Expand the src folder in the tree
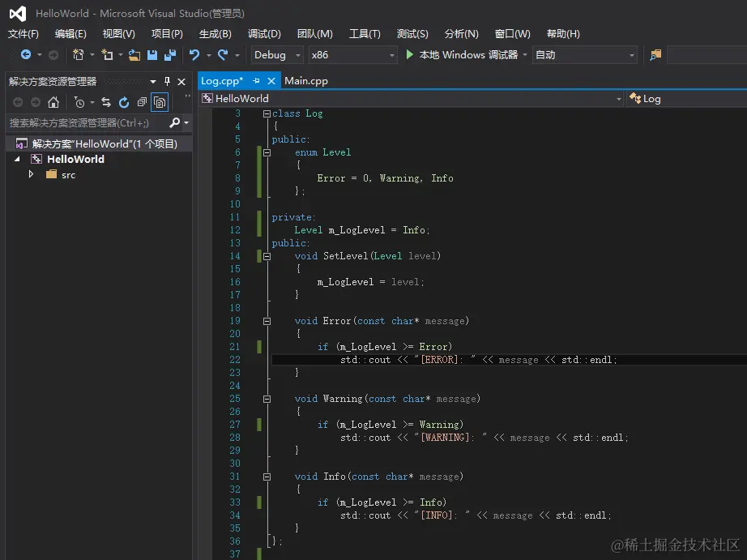This screenshot has height=560, width=747. (32, 174)
